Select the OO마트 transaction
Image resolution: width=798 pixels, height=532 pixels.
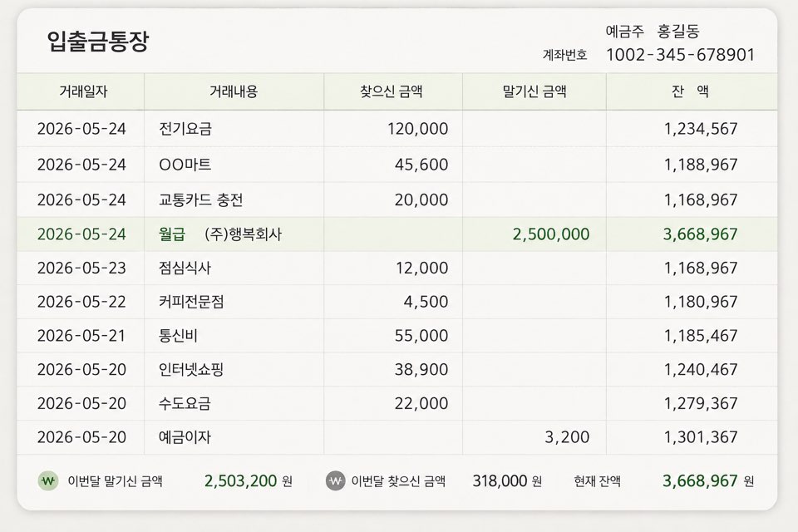point(397,165)
